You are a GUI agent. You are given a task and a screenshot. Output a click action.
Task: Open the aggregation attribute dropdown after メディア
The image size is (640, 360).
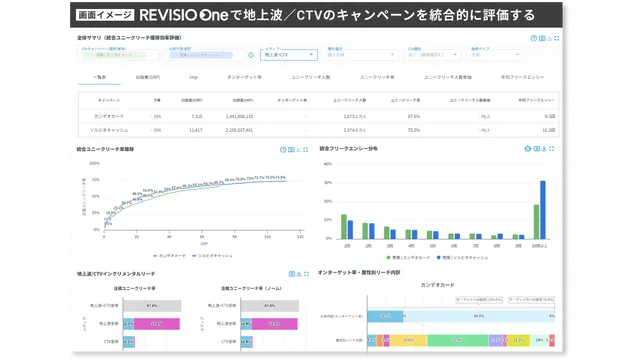click(360, 55)
